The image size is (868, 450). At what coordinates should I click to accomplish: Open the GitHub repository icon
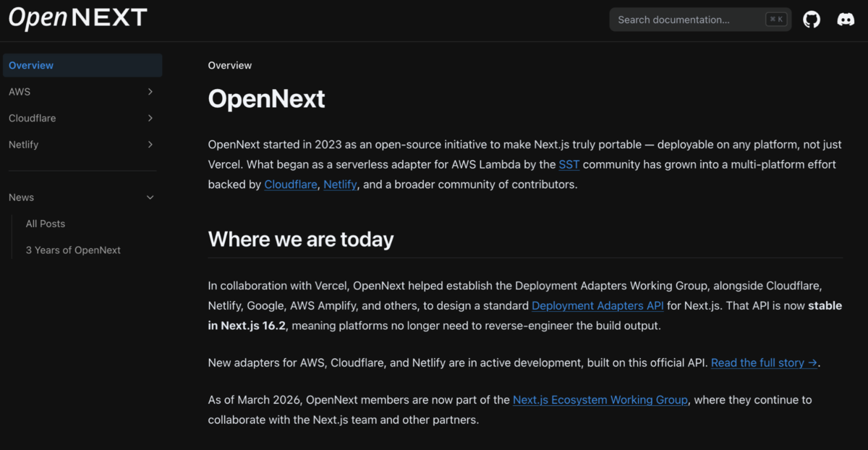[812, 20]
